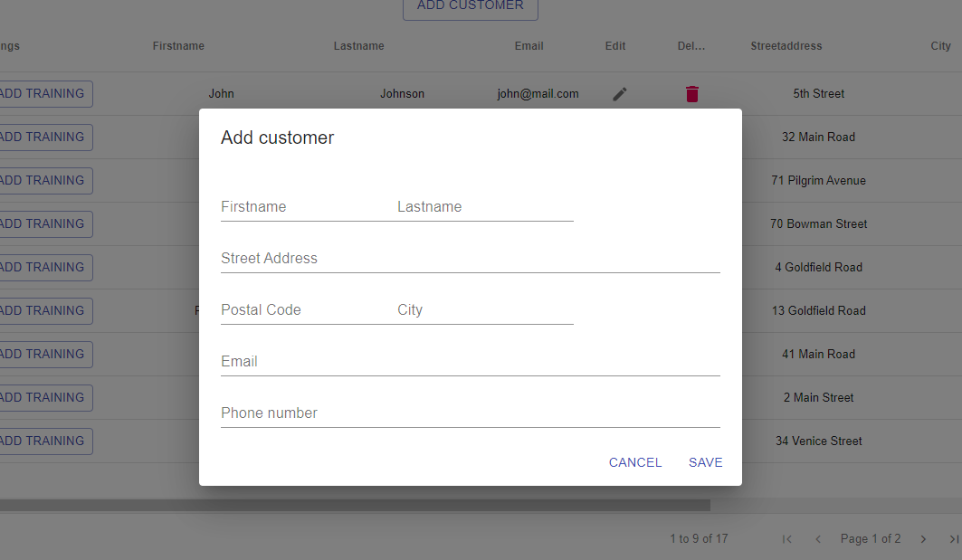Cancel the Add customer dialog
Viewport: 962px width, 560px height.
(x=635, y=462)
